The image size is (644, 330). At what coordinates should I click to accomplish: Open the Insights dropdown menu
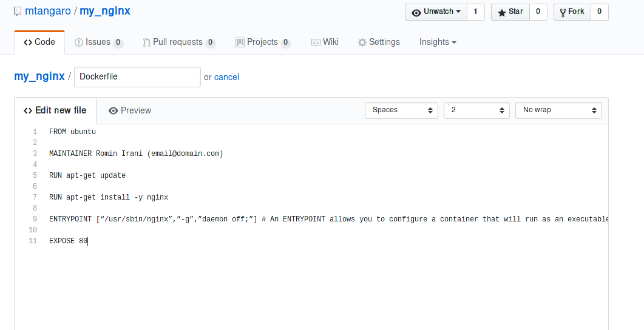438,42
